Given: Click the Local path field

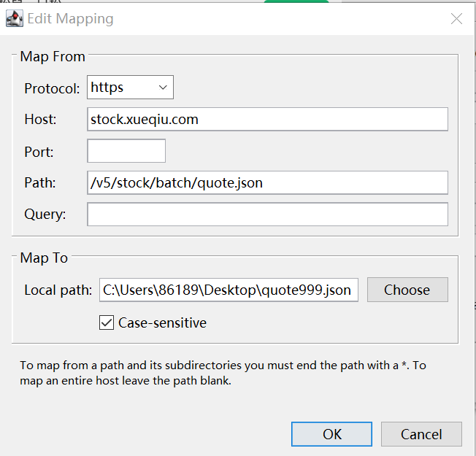Looking at the screenshot, I should (x=229, y=290).
